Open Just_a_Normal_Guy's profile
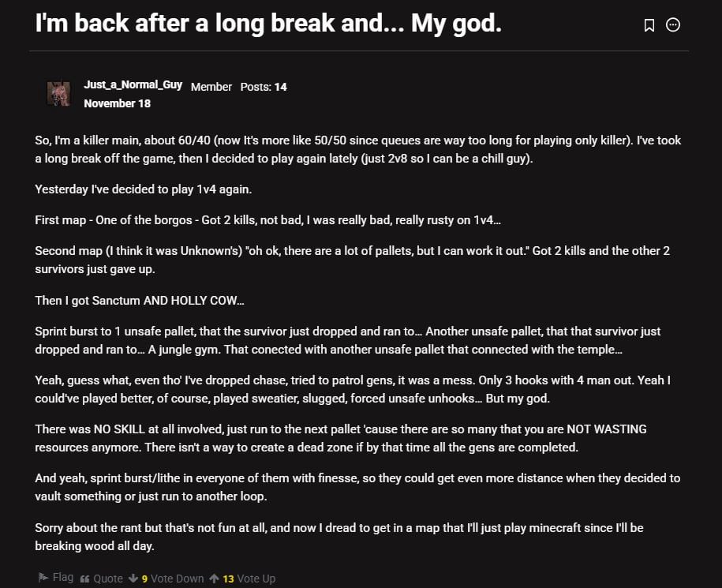 tap(133, 84)
